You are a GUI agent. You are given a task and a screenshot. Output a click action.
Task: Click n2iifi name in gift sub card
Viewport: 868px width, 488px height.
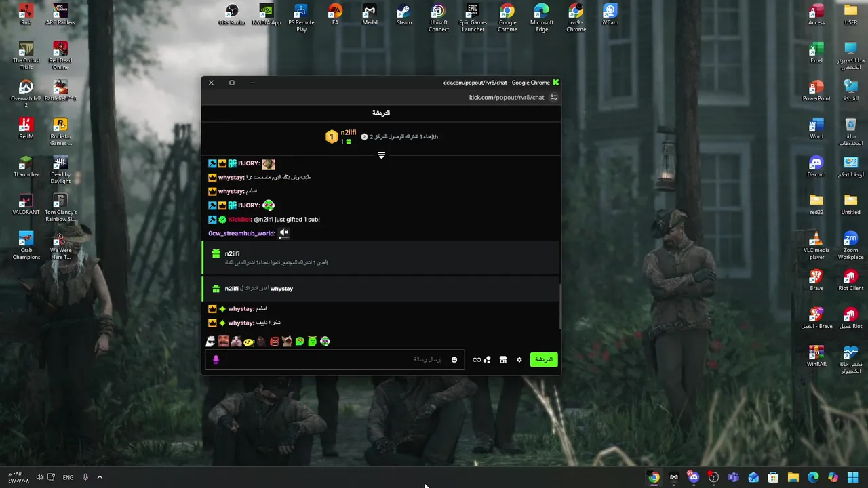pos(232,253)
